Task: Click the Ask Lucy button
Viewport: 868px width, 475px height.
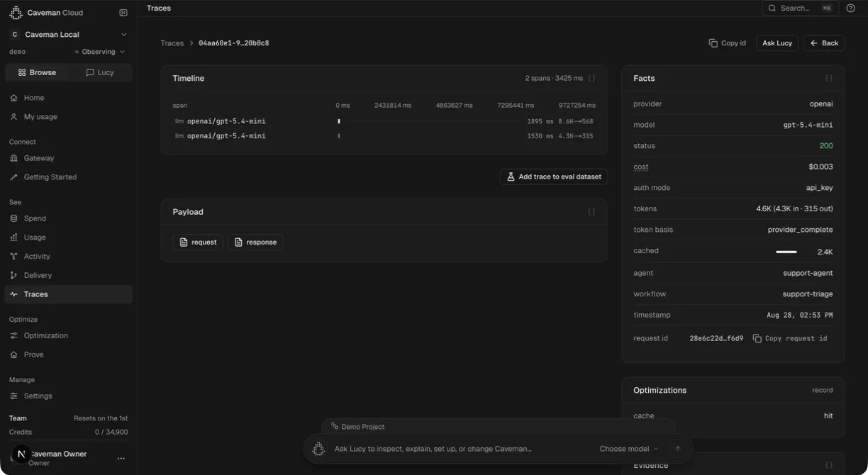Action: [x=777, y=43]
